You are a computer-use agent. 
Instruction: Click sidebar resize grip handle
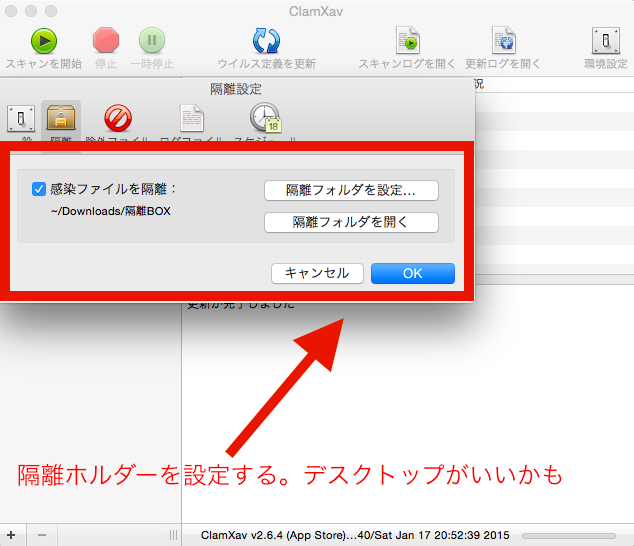(173, 535)
